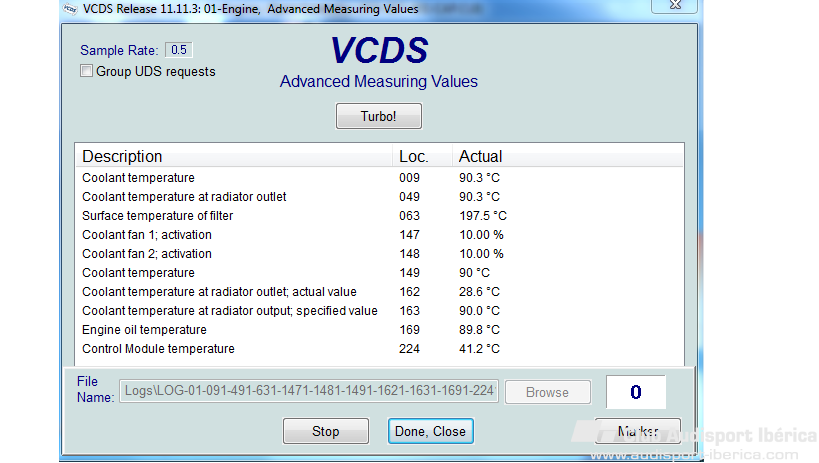This screenshot has width=819, height=463.
Task: Click the Actual column header
Action: point(567,156)
